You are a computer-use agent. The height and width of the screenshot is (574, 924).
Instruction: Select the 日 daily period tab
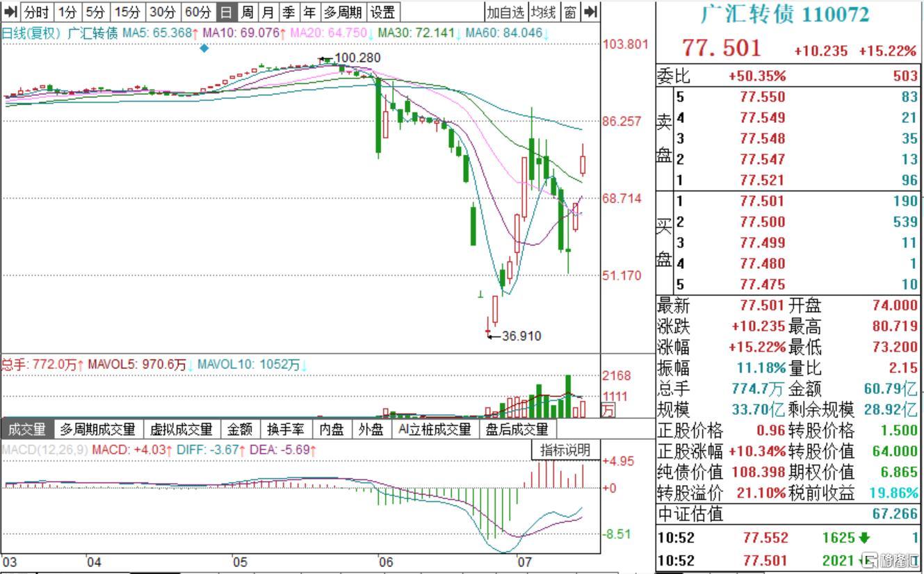click(226, 12)
